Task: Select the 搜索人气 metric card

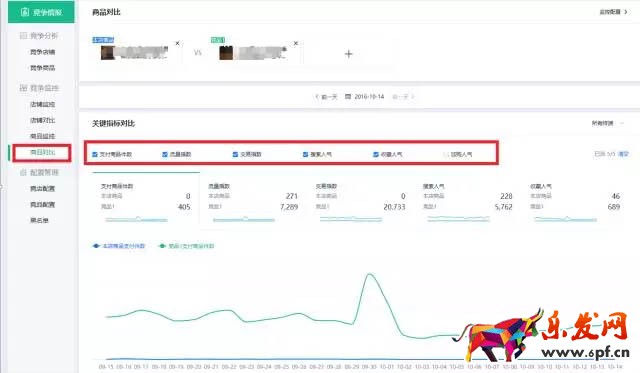Action: tap(467, 199)
